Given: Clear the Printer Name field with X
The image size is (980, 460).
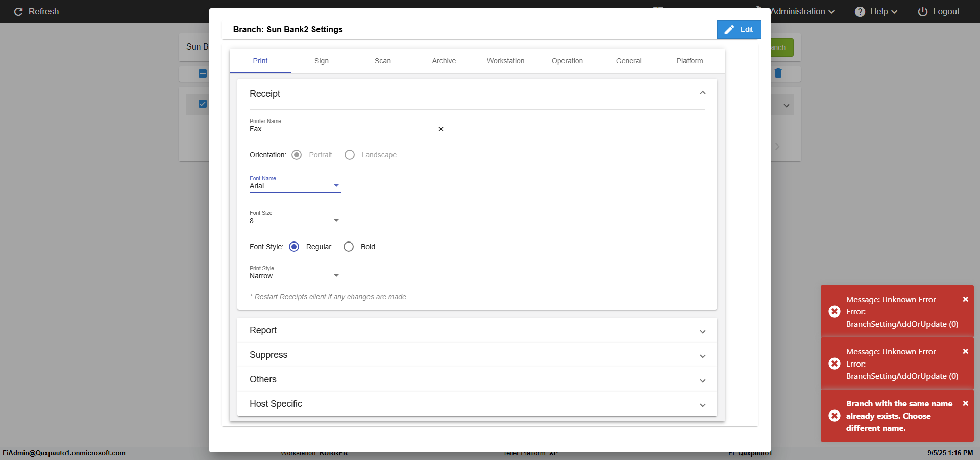Looking at the screenshot, I should click(441, 129).
